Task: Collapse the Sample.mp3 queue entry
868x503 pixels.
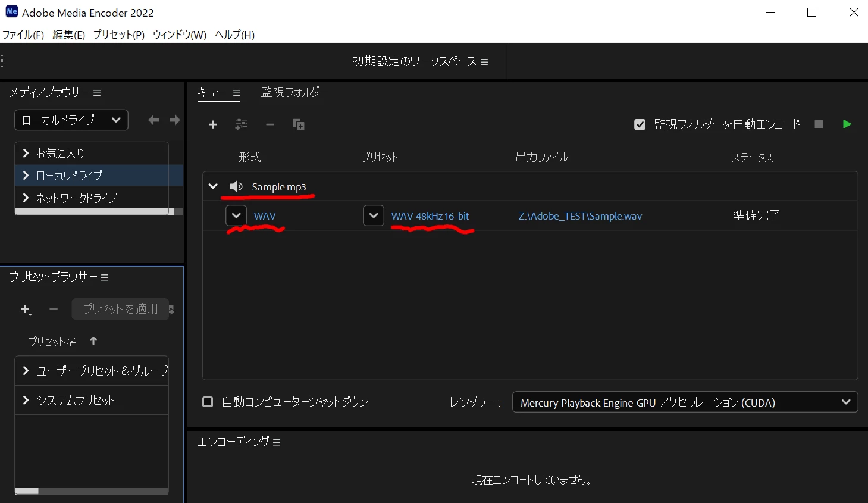Action: [x=213, y=186]
